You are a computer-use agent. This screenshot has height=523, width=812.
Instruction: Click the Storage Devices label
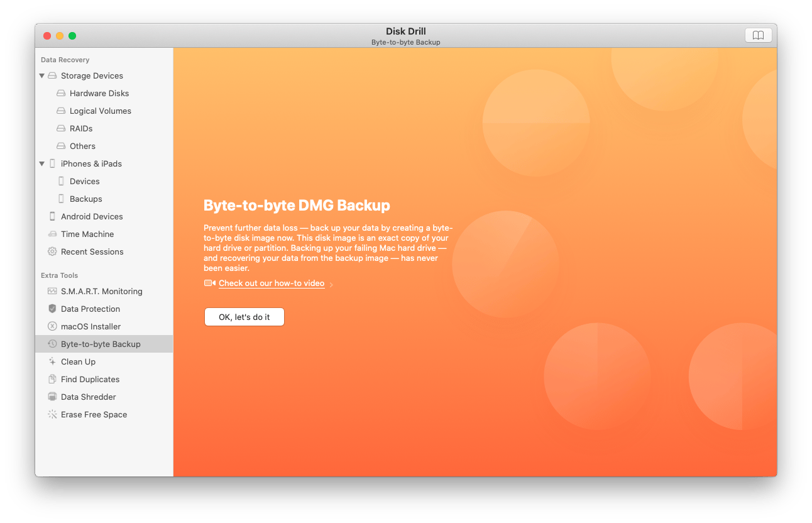coord(92,75)
